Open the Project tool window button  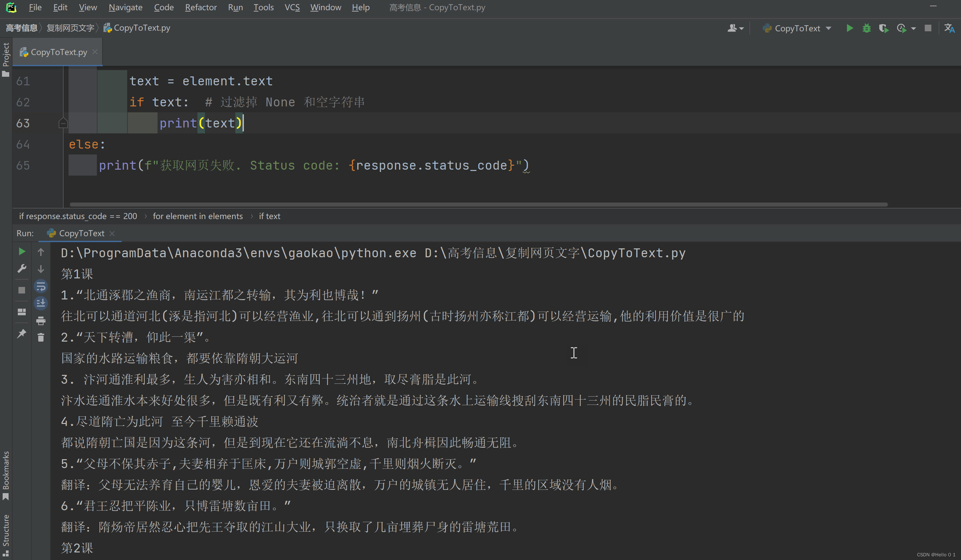(x=6, y=59)
